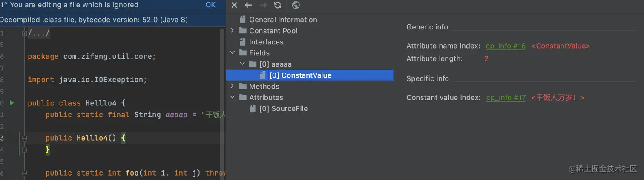Click OK in ignored file banner
The width and height of the screenshot is (644, 180).
pos(210,5)
